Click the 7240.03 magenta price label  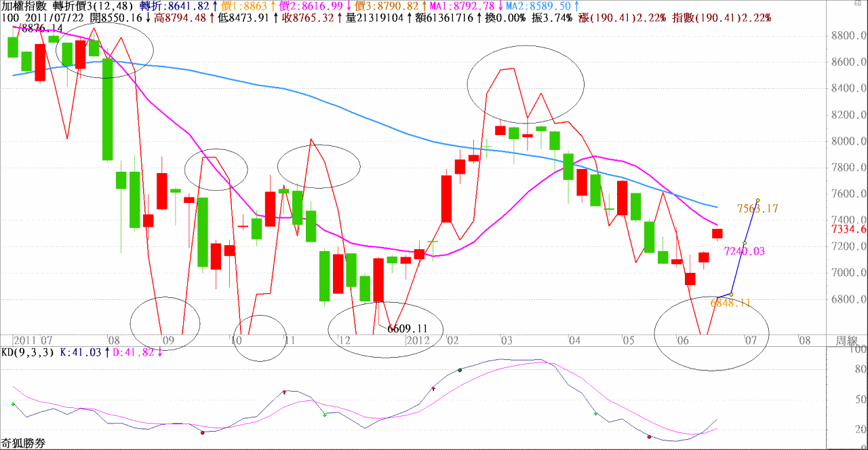pyautogui.click(x=744, y=251)
